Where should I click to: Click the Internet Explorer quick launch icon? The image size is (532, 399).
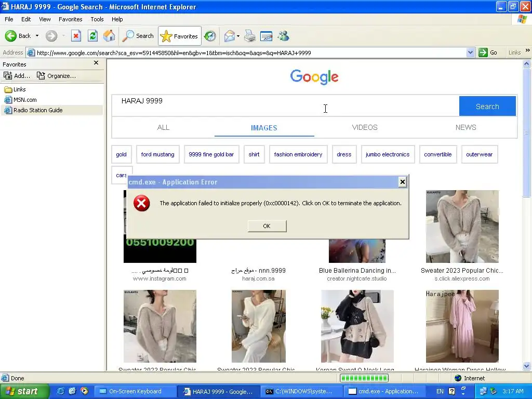pyautogui.click(x=61, y=391)
